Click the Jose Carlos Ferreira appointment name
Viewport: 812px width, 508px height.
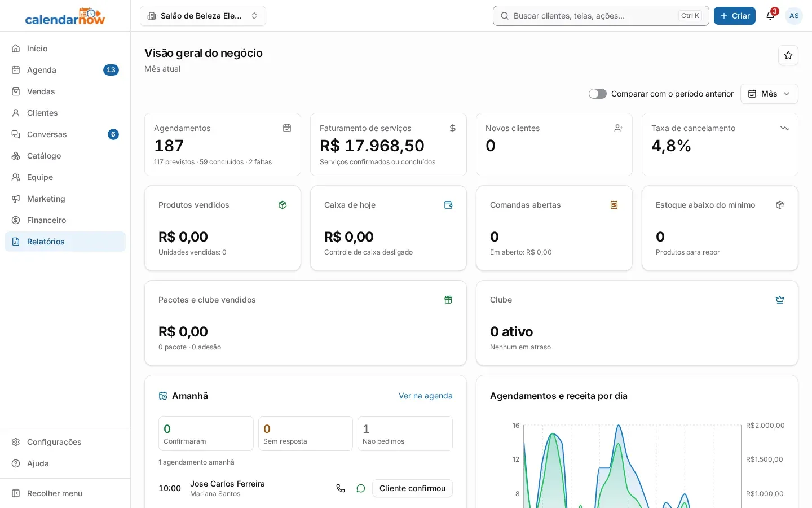tap(227, 484)
